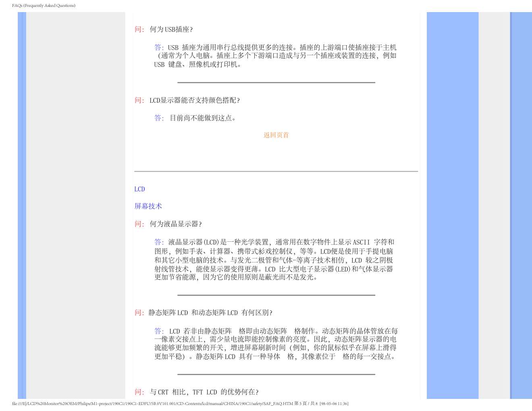Click the question LCD显示器能否支持颜色搭配?
Image resolution: width=532 pixels, height=411 pixels.
click(x=195, y=100)
